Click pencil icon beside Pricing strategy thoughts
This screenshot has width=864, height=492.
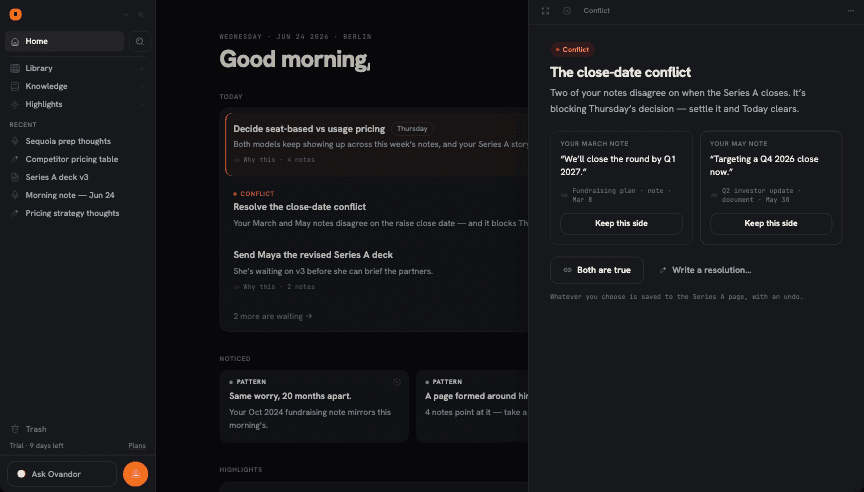(15, 213)
